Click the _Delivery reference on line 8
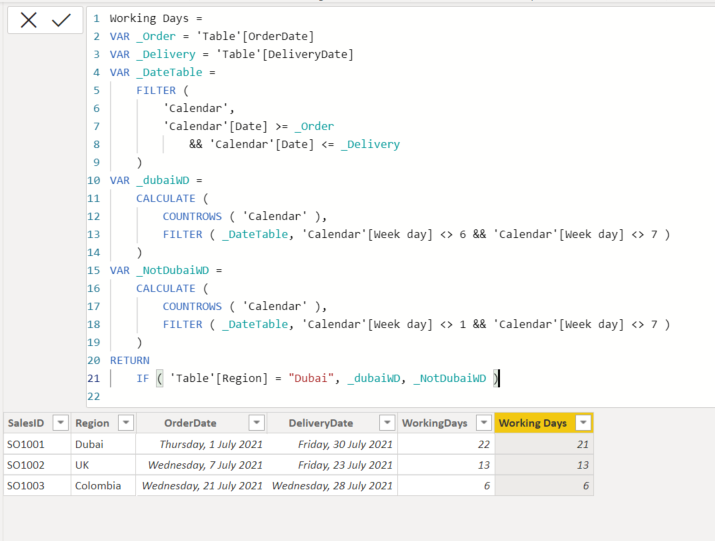This screenshot has height=541, width=715. pos(370,144)
